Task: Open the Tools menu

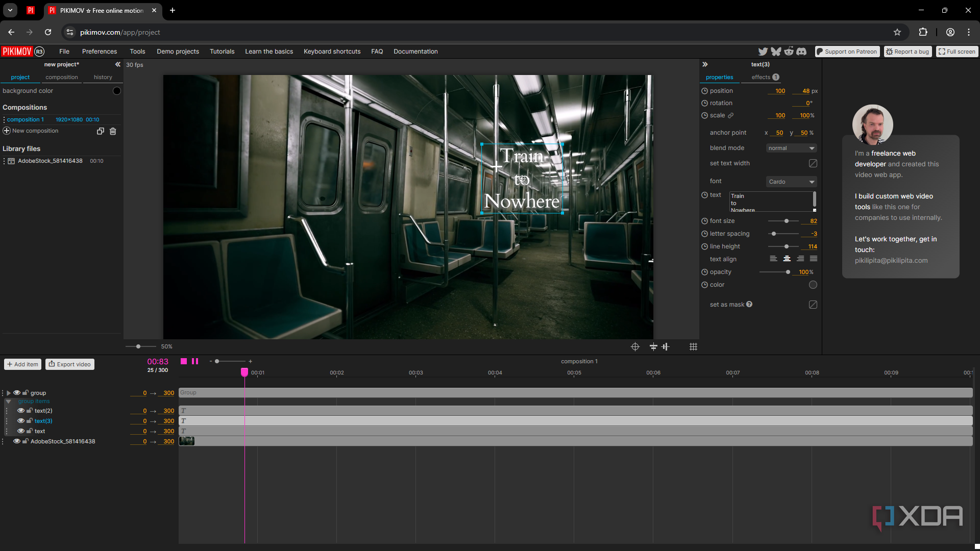Action: (137, 52)
